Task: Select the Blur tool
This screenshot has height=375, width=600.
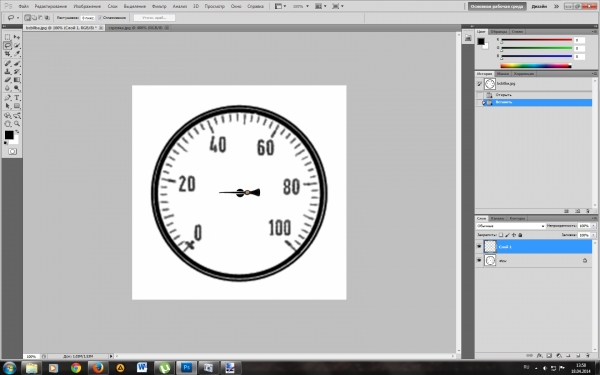Action: click(8, 88)
